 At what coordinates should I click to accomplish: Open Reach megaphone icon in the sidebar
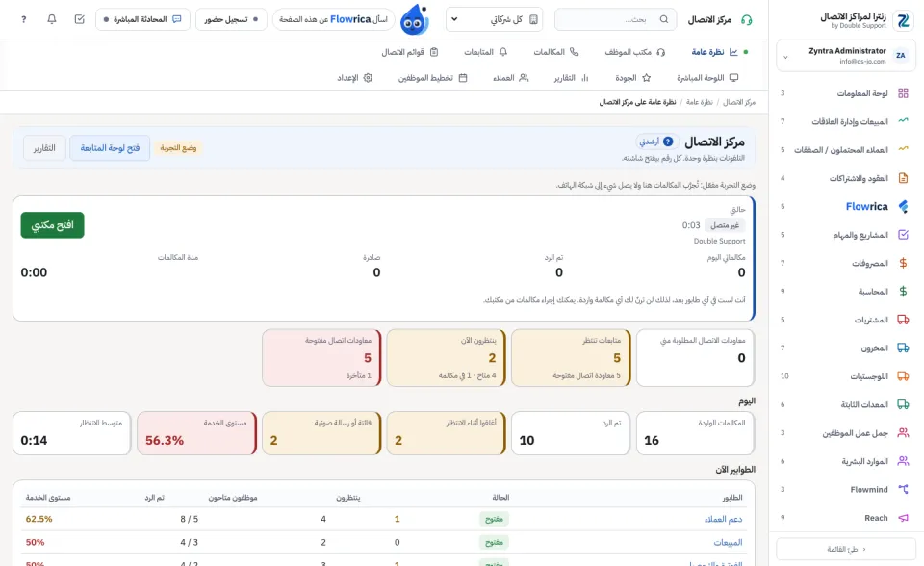point(903,518)
